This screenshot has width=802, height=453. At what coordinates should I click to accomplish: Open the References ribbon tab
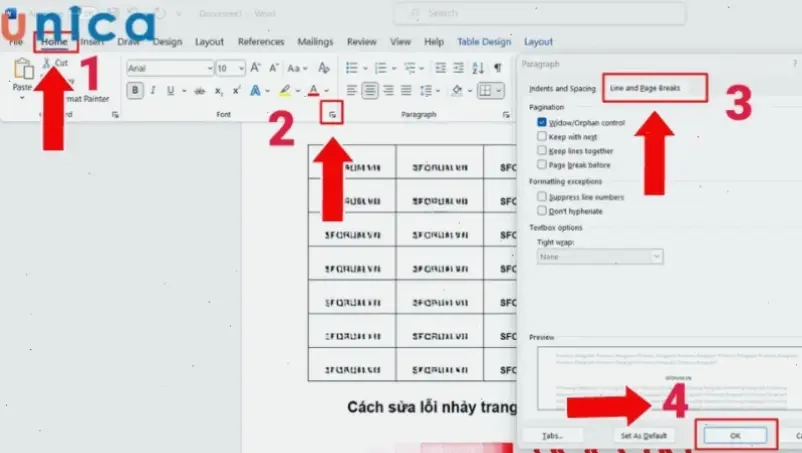click(261, 42)
